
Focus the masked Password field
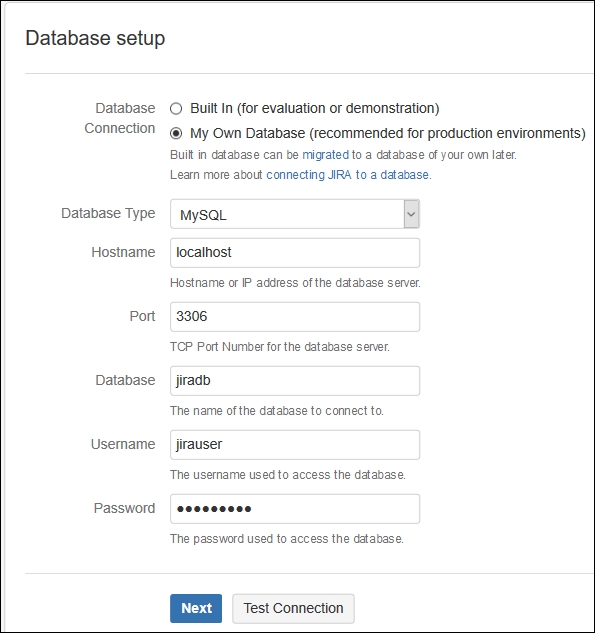[295, 509]
